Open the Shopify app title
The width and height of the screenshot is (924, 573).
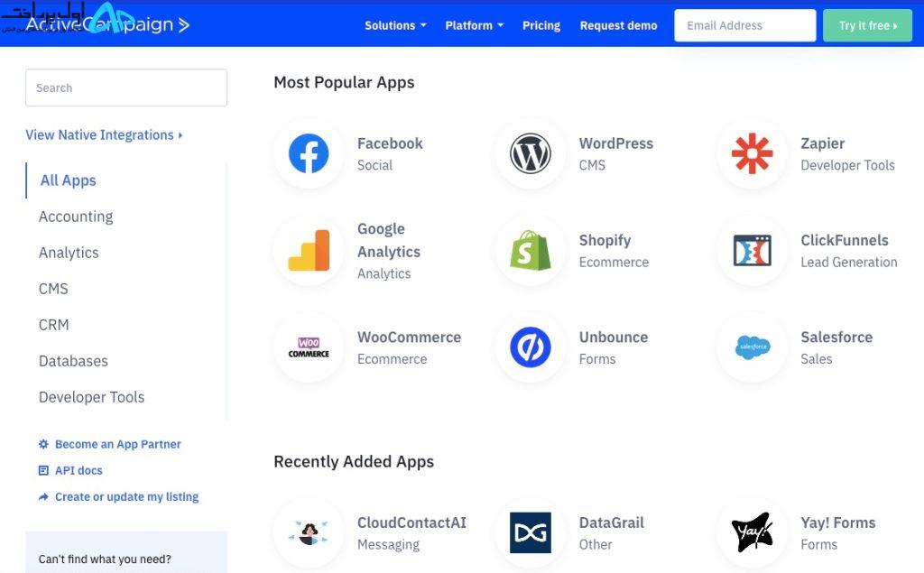click(x=605, y=241)
